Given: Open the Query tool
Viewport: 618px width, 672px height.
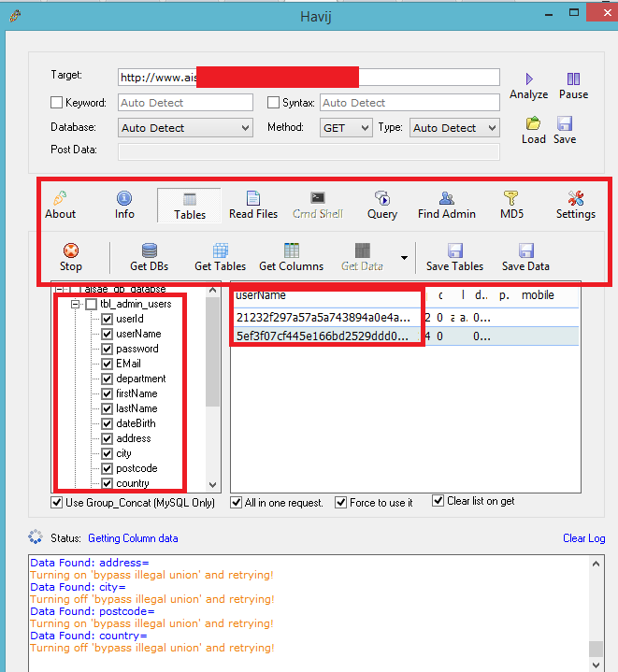Looking at the screenshot, I should 381,206.
